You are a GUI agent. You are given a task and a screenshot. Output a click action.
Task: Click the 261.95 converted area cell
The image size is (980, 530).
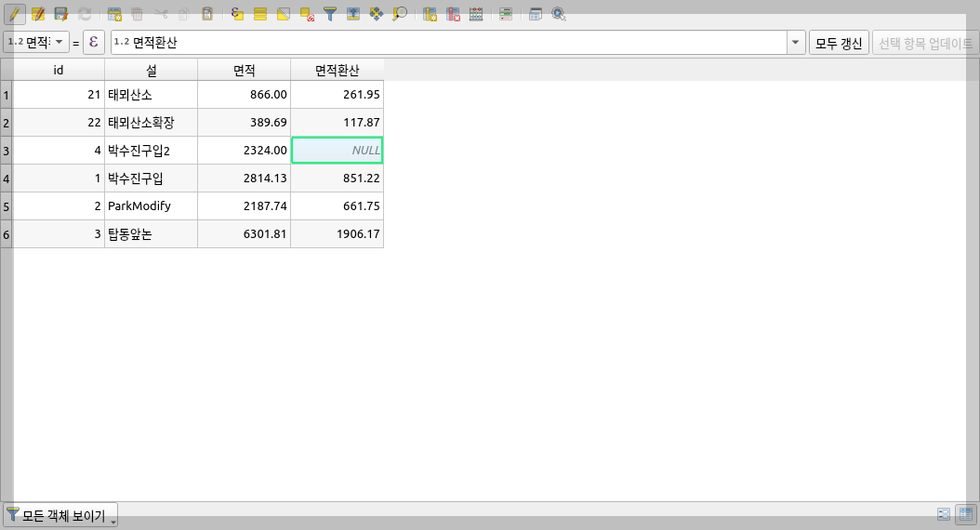pos(337,94)
